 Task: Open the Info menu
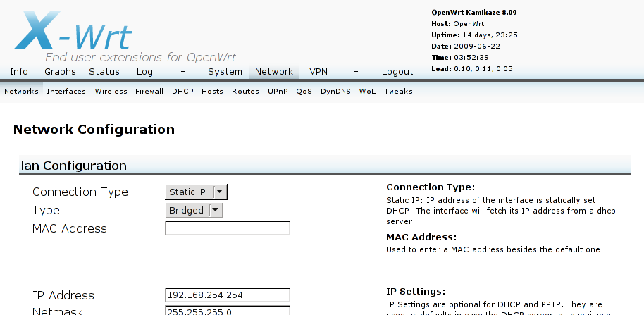[x=19, y=72]
